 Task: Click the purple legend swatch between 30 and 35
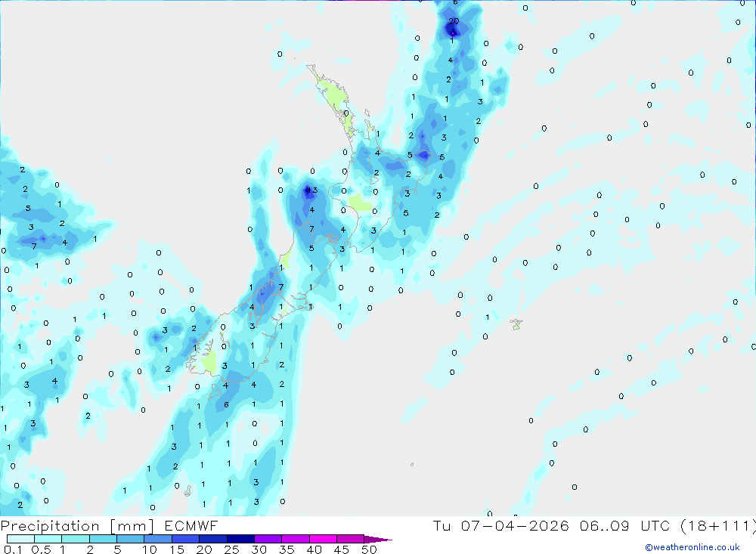[x=268, y=539]
